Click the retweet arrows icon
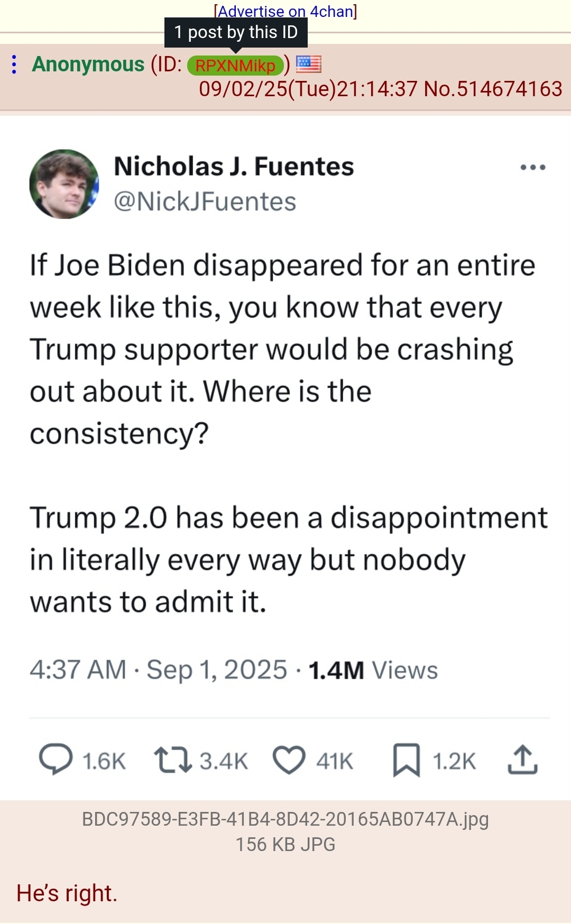 pyautogui.click(x=172, y=760)
